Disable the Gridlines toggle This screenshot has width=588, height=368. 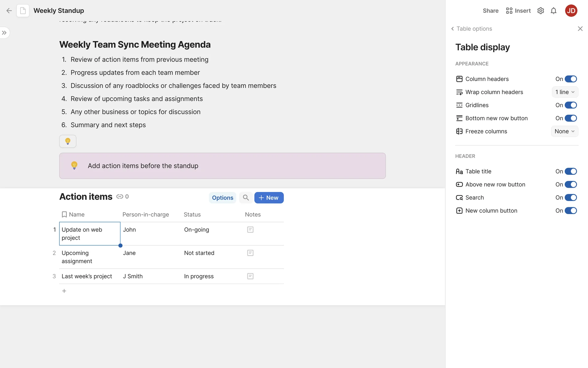571,105
